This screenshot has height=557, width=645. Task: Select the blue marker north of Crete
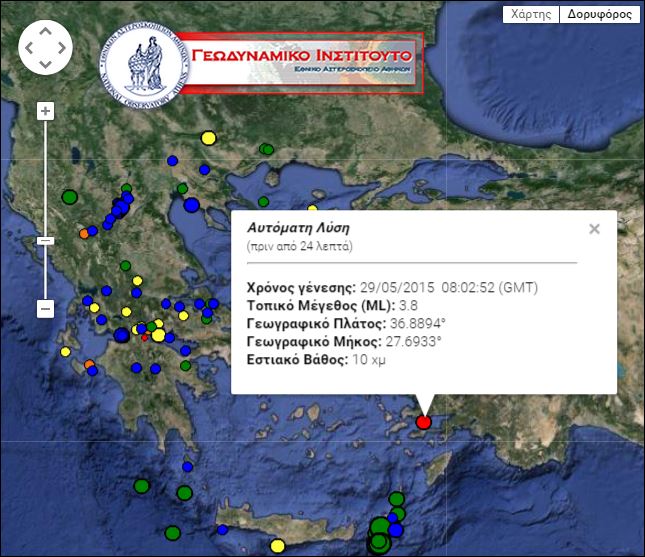pos(188,467)
